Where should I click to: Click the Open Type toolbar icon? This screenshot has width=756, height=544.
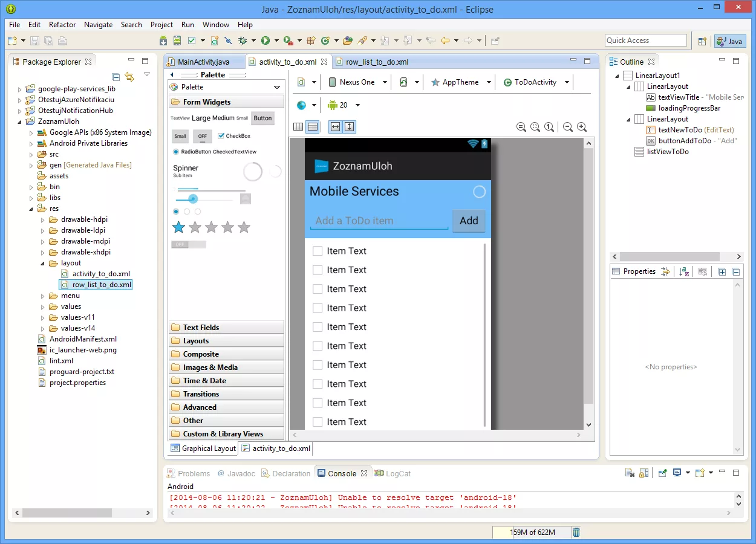[347, 40]
